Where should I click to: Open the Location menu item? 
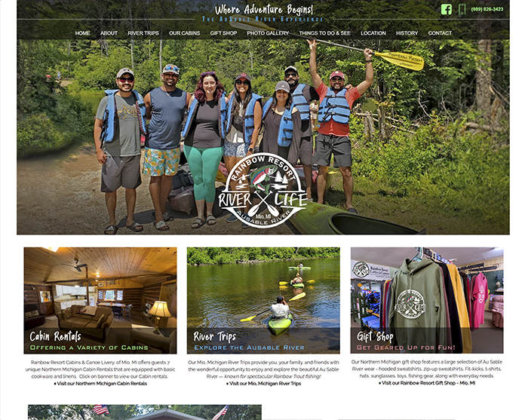click(373, 33)
